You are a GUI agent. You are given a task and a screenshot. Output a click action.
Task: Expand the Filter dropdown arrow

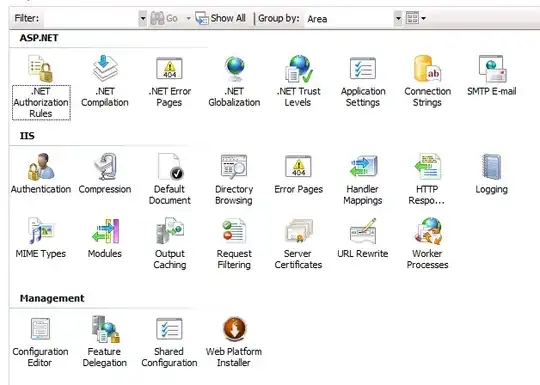tap(143, 18)
